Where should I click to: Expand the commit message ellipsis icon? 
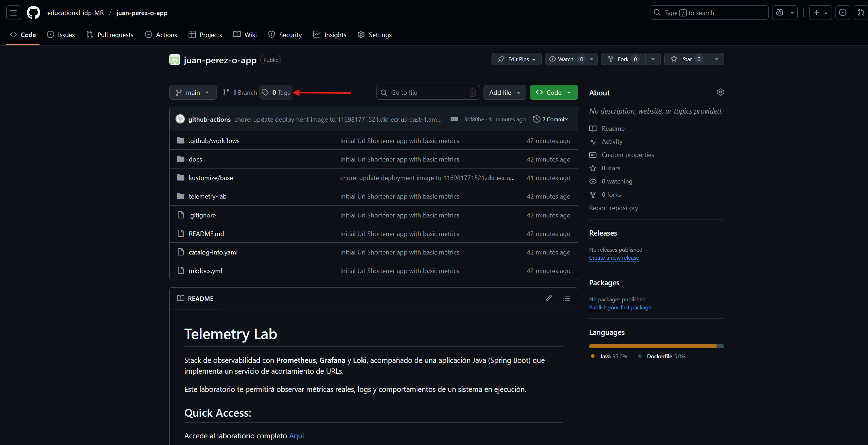[x=454, y=119]
